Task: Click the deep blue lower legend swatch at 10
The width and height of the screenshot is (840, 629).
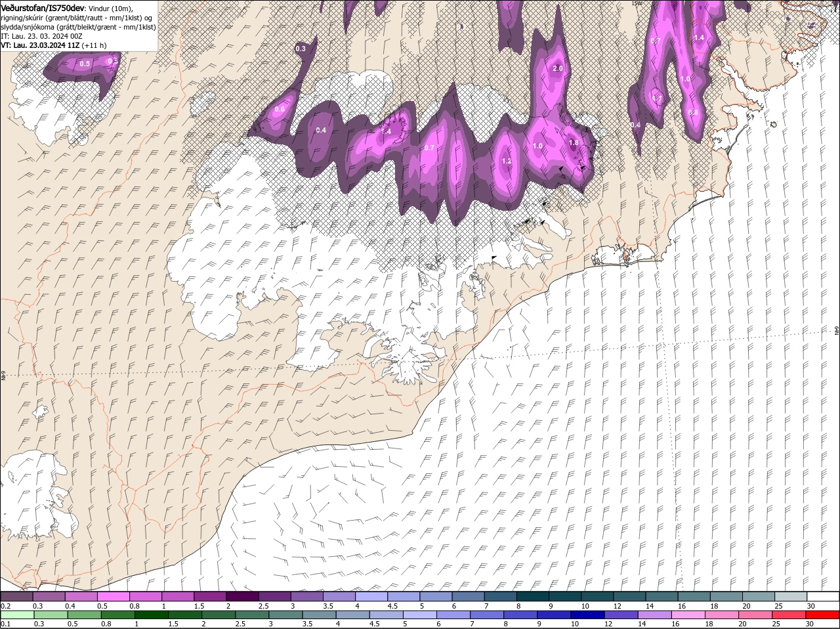Action: pyautogui.click(x=587, y=615)
